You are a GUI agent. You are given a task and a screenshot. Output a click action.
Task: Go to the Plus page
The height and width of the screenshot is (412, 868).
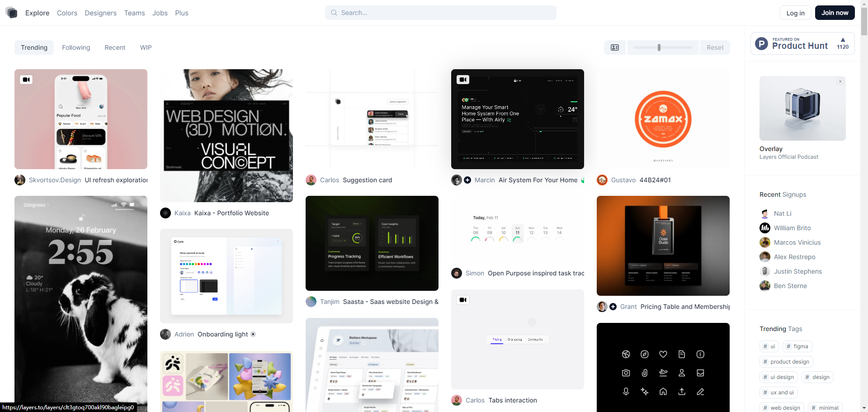[182, 13]
